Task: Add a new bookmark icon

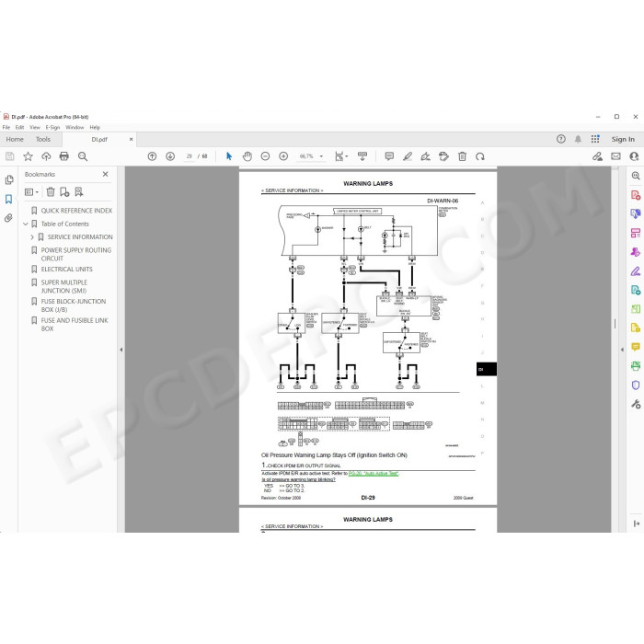Action: tap(64, 191)
